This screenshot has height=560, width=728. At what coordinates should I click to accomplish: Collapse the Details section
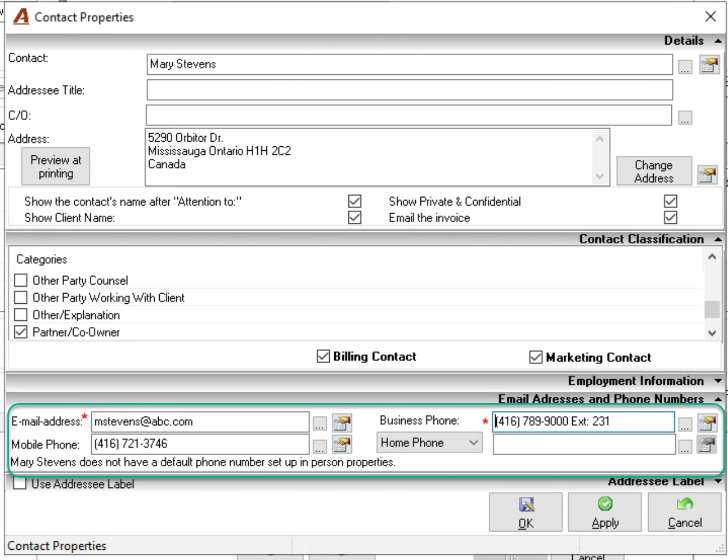click(x=718, y=41)
